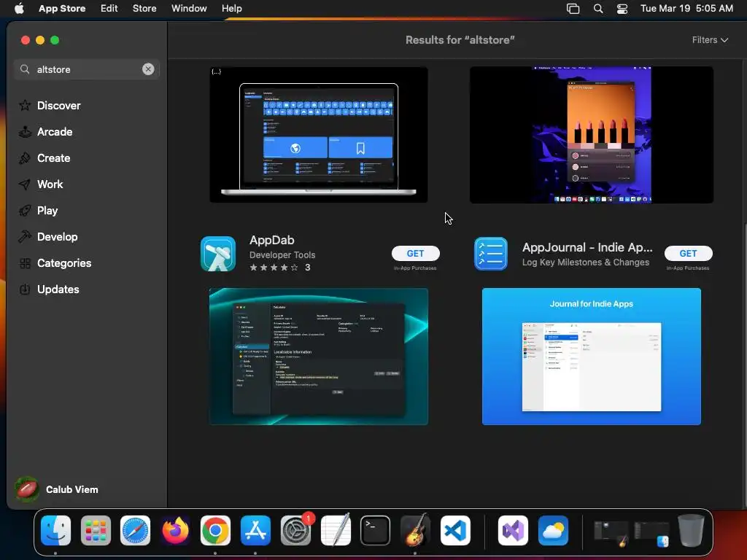This screenshot has height=560, width=747.
Task: Open the Store menu
Action: (144, 8)
